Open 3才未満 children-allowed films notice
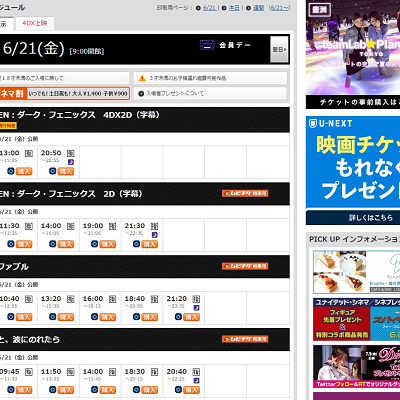Screen dimensions: 400x400 (210, 78)
